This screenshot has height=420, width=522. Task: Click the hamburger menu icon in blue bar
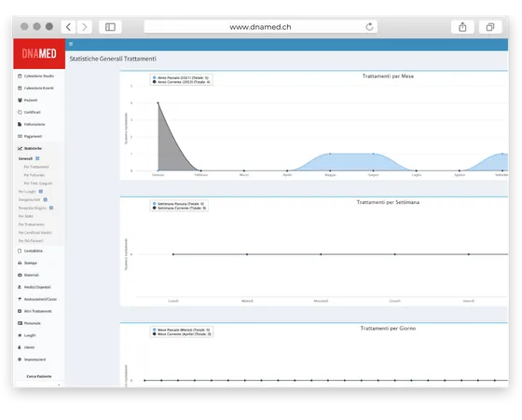pyautogui.click(x=71, y=44)
